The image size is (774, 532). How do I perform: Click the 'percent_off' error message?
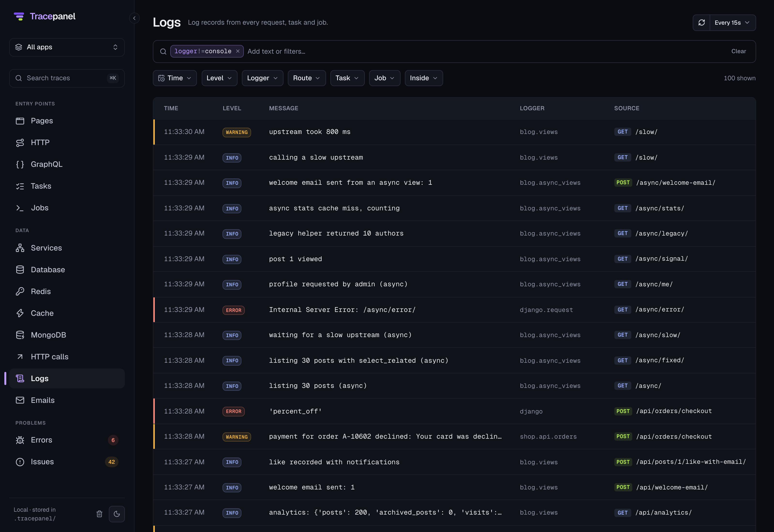click(x=295, y=411)
